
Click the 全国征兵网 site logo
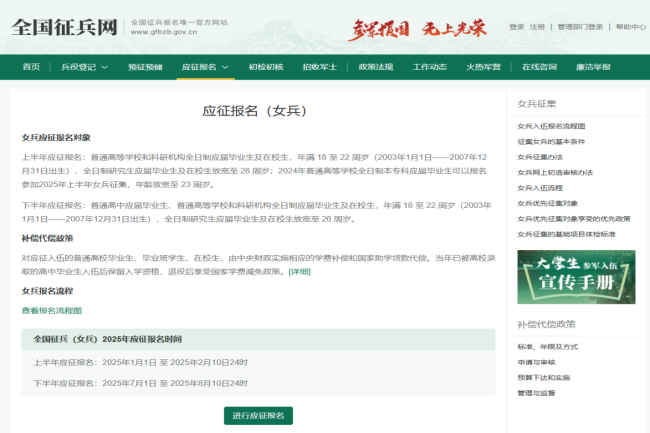(x=63, y=26)
